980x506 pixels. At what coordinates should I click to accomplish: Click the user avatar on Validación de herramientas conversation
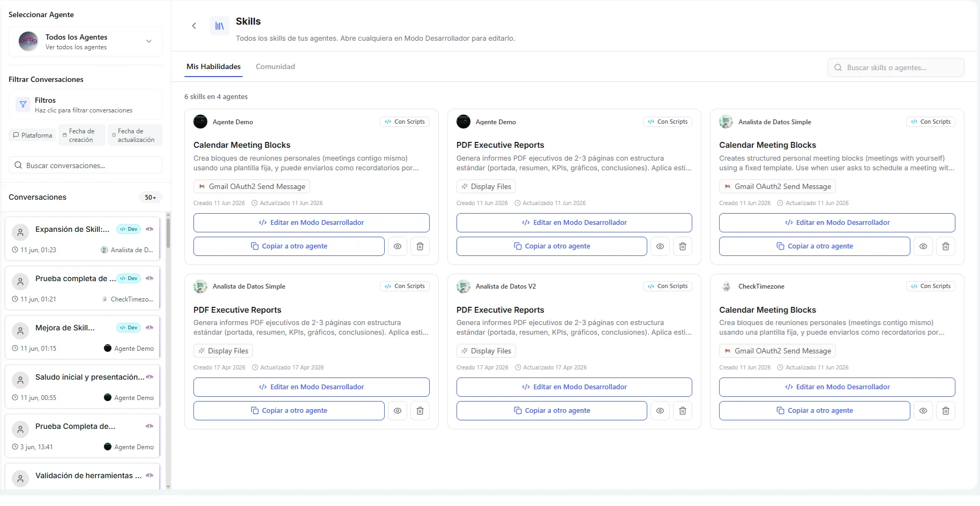pyautogui.click(x=20, y=479)
